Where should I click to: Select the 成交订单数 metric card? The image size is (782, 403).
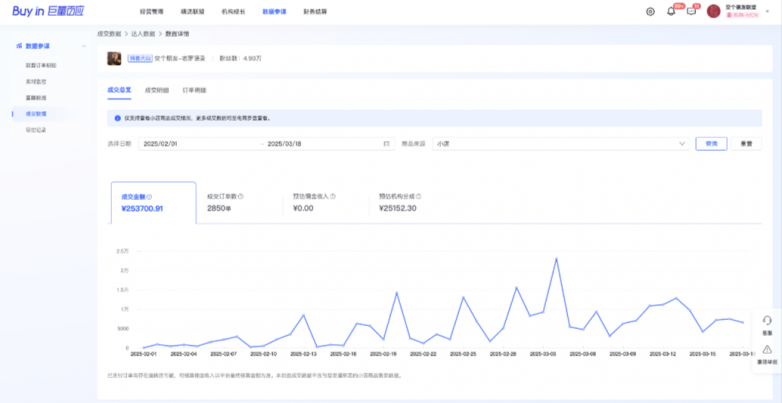[239, 202]
